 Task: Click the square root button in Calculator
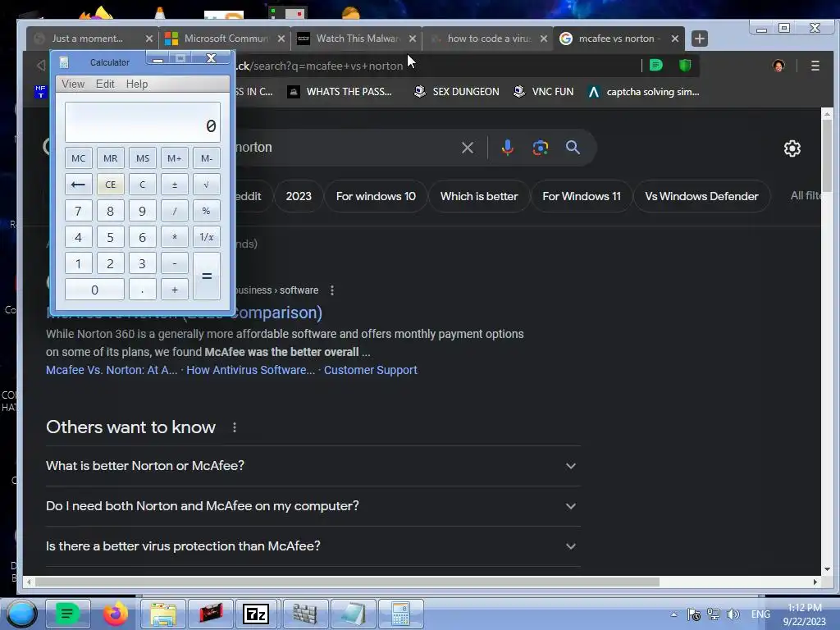tap(206, 185)
